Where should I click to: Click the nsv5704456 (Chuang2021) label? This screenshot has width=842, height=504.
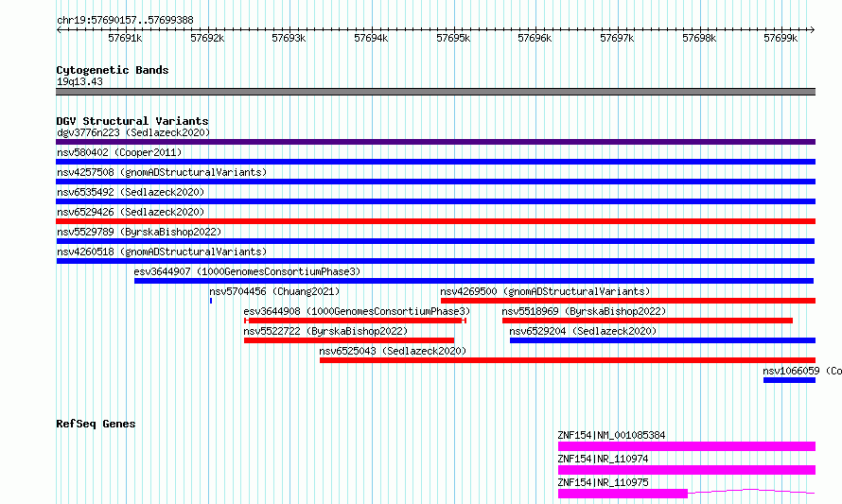274,291
